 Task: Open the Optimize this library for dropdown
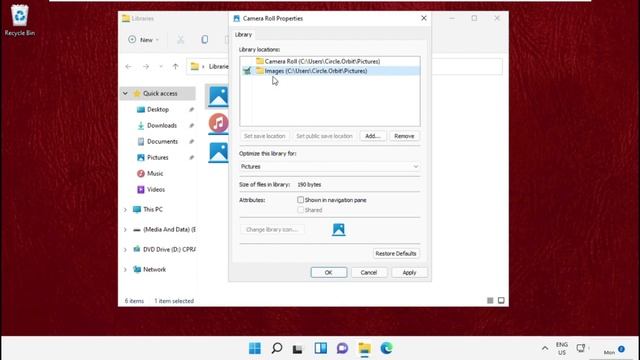329,167
